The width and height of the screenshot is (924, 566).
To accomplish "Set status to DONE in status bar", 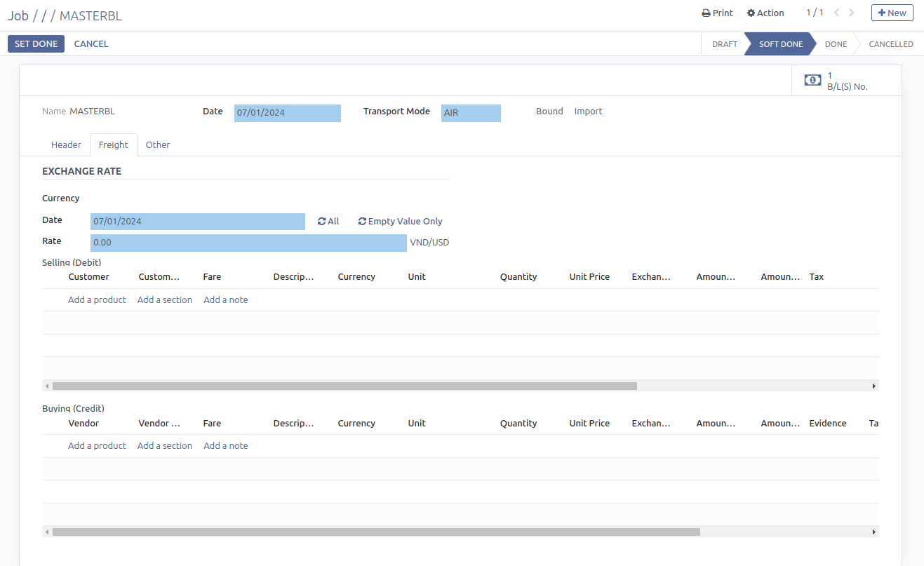I will (x=836, y=44).
